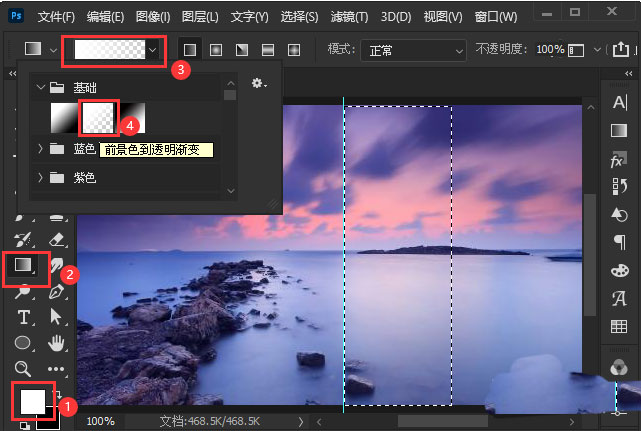Choose the foreground to transparent gradient preset
The image size is (641, 431).
coord(99,119)
